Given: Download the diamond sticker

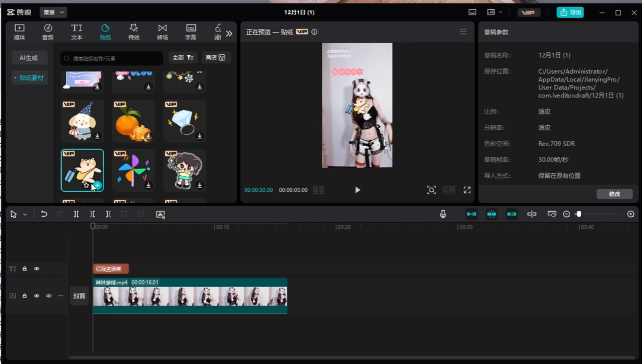Looking at the screenshot, I should point(199,137).
